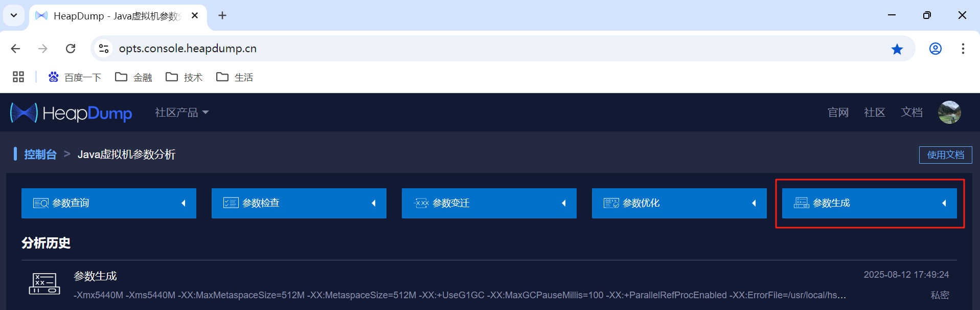Click the user avatar picture
980x310 pixels.
tap(949, 112)
